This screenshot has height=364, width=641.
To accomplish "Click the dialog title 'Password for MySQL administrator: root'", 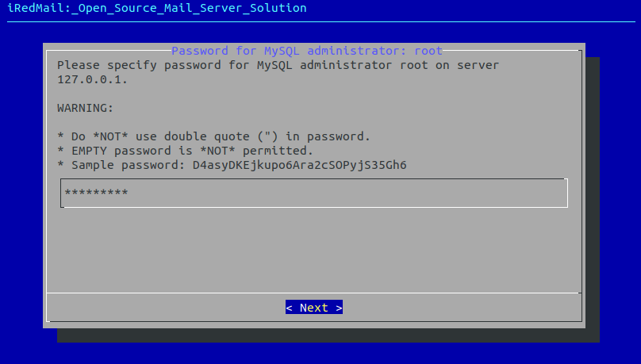I will (x=307, y=51).
